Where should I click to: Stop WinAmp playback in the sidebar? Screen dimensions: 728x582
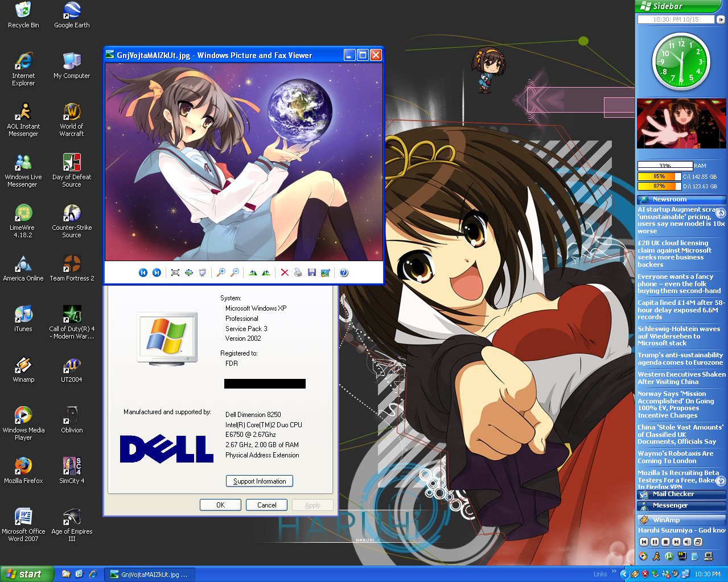(665, 542)
